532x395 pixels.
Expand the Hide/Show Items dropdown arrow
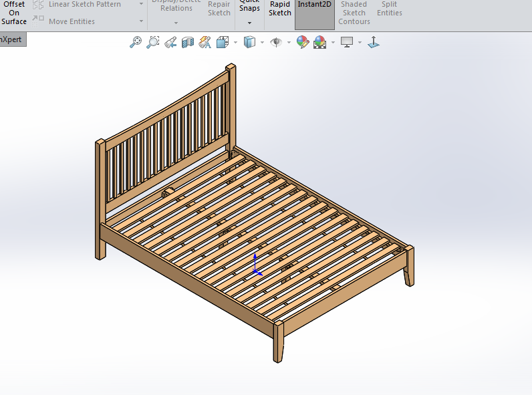[x=289, y=42]
